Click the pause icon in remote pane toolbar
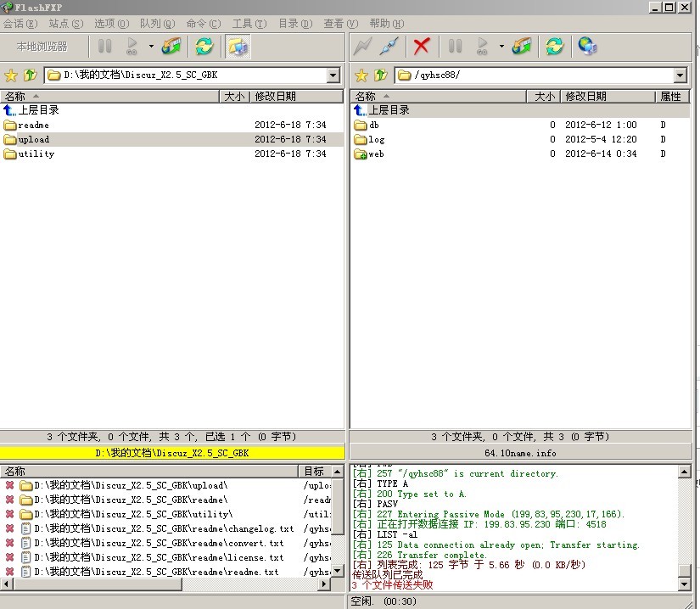The width and height of the screenshot is (700, 609). tap(456, 46)
